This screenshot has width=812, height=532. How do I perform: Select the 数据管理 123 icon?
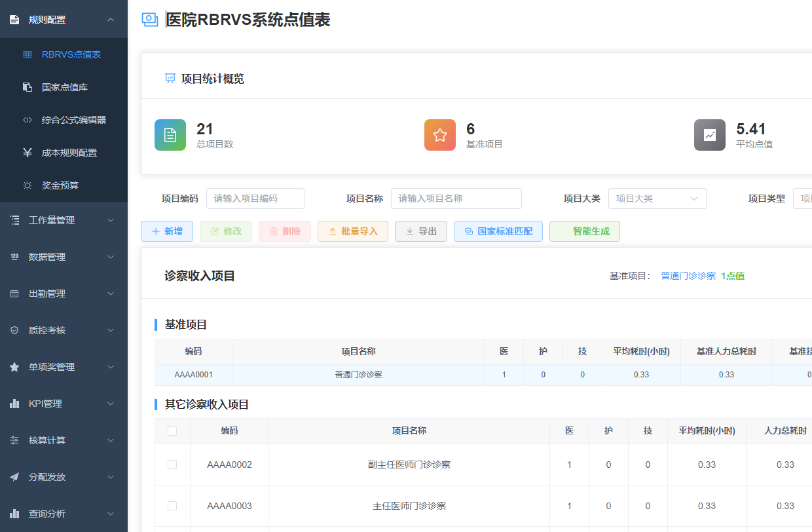point(15,257)
